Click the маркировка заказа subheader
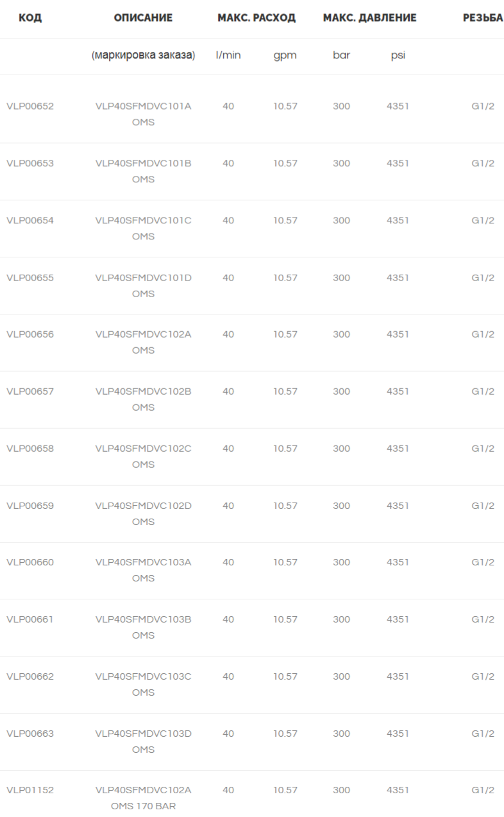Screen dimensions: 504x817 (143, 55)
